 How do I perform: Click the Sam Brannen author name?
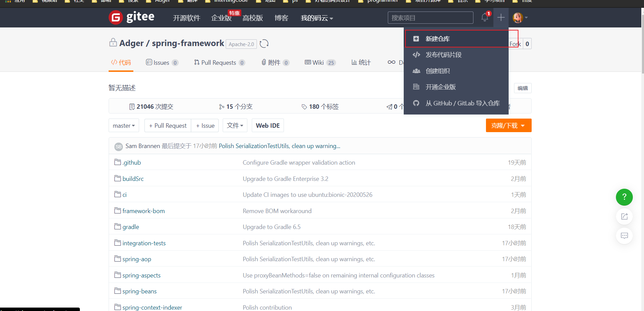click(x=142, y=146)
